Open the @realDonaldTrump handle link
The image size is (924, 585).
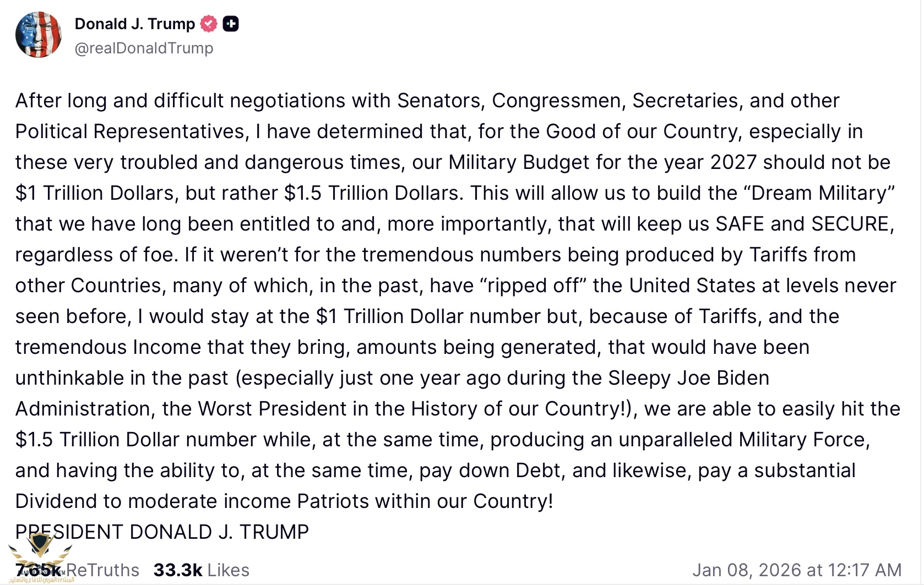click(x=144, y=48)
